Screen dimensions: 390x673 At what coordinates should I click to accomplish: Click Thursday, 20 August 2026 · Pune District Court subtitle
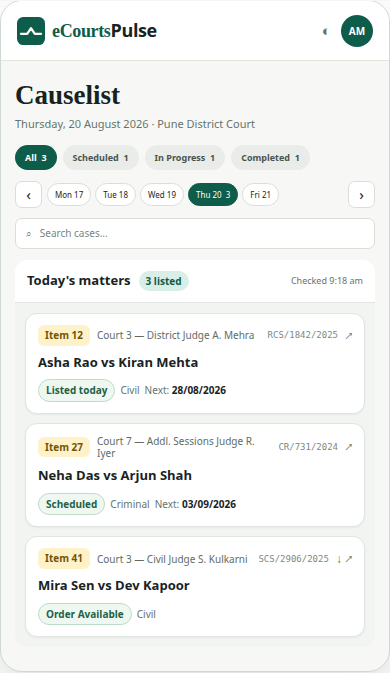pyautogui.click(x=135, y=124)
